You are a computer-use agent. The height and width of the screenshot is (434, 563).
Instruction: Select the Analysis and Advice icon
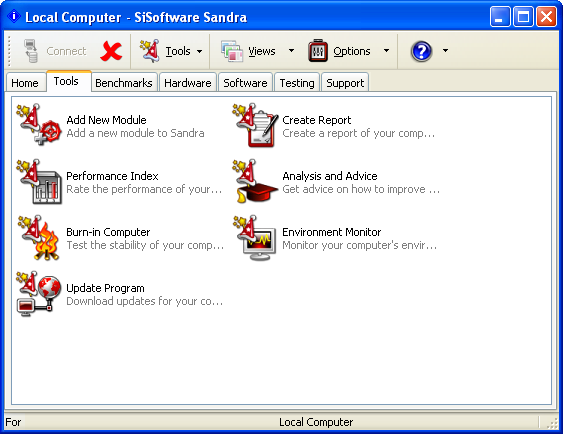(x=255, y=181)
